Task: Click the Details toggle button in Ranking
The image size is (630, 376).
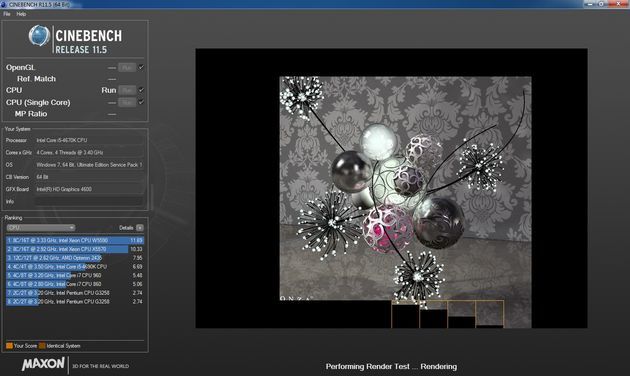Action: point(139,228)
